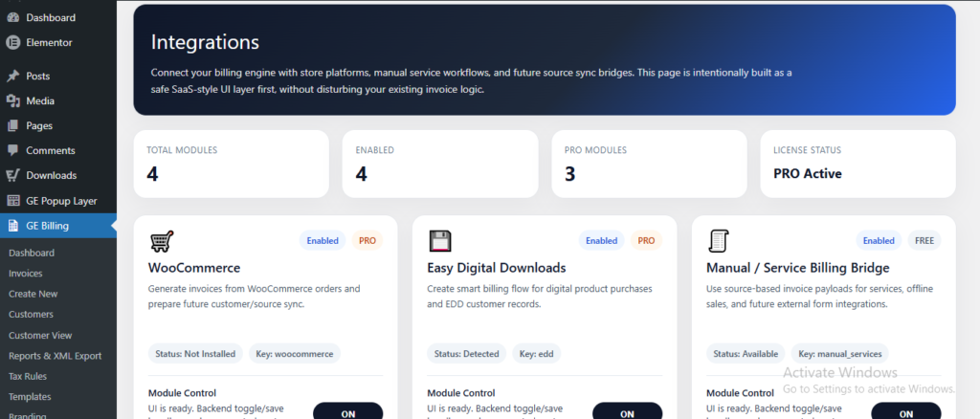Click the GE Billing document icon
Viewport: 980px width, 419px height.
12,226
